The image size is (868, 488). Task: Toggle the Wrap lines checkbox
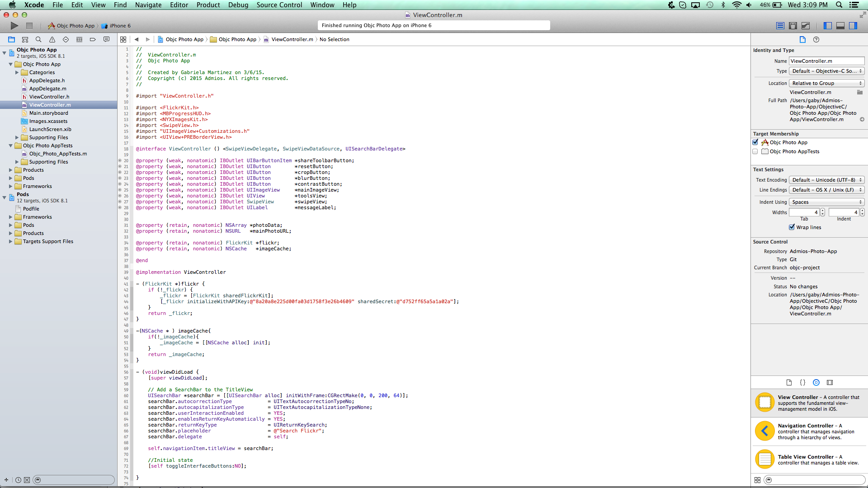pyautogui.click(x=792, y=227)
